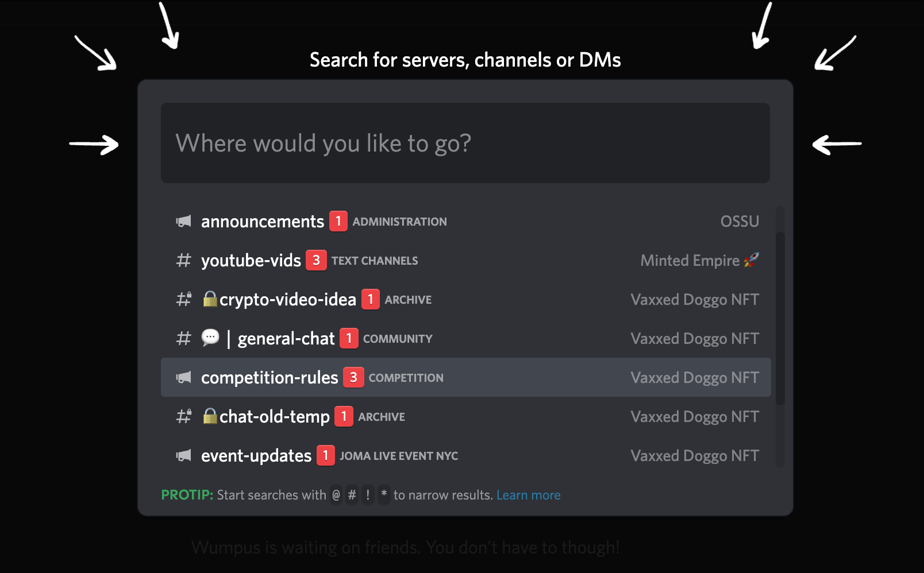Click locked channel hash icon for crypto-video-idea
924x573 pixels.
point(184,299)
